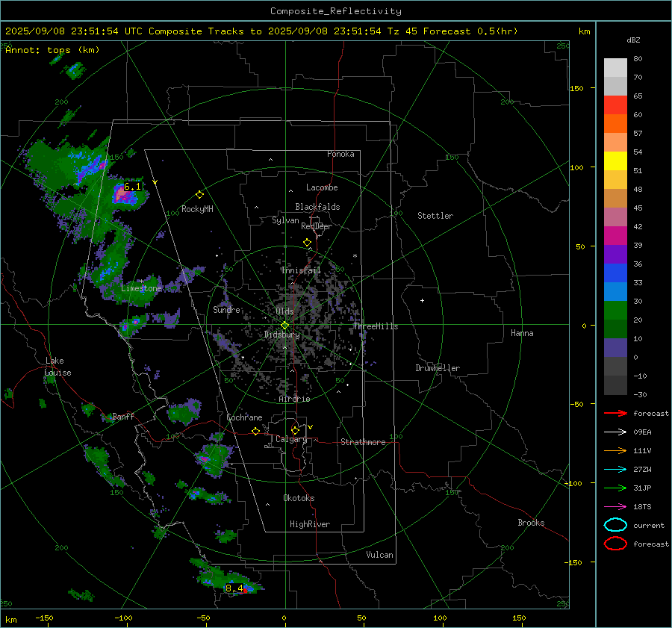Click the Sylvan label on map
The image size is (672, 628).
click(x=285, y=220)
